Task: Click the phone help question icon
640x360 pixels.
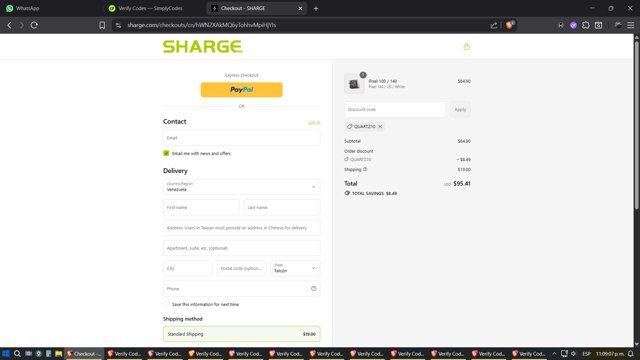Action: (313, 289)
